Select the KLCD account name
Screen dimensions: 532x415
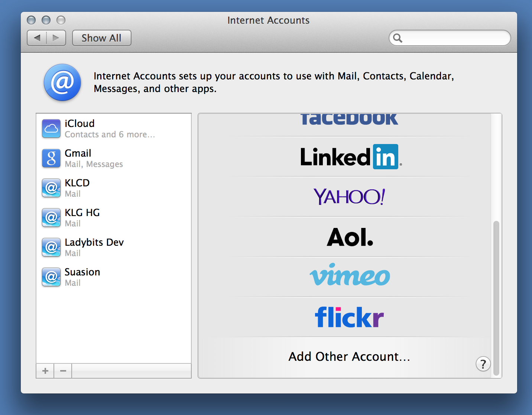pyautogui.click(x=77, y=183)
